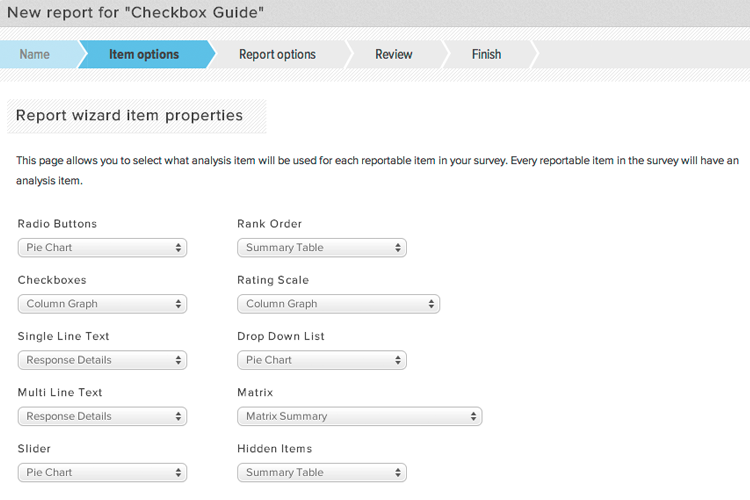
Task: Click the Report wizard item properties heading
Action: click(130, 115)
